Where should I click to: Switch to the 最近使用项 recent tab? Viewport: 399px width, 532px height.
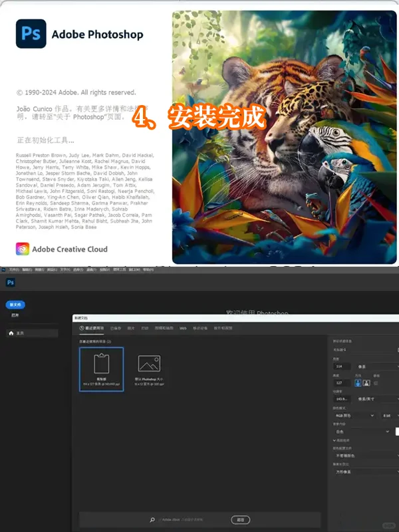(x=92, y=329)
